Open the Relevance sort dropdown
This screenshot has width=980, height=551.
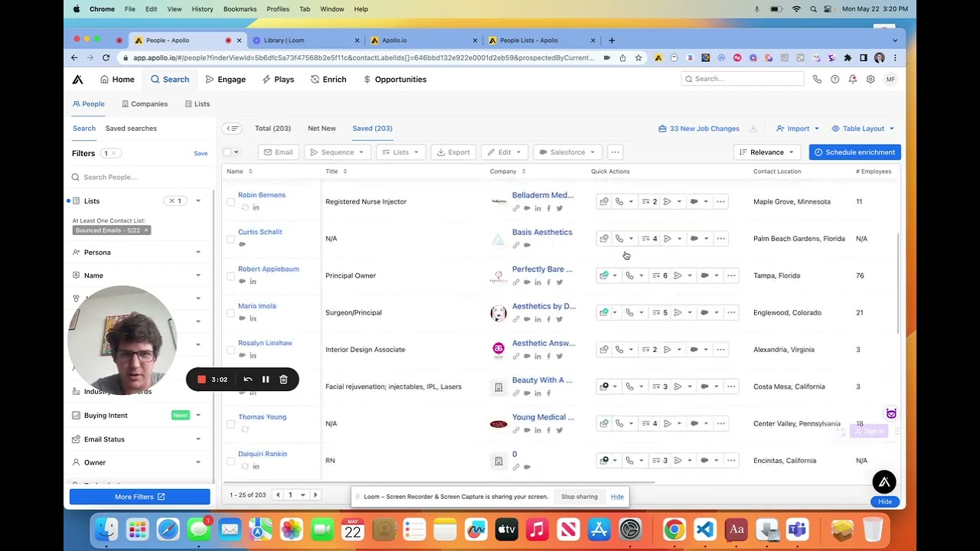point(767,152)
